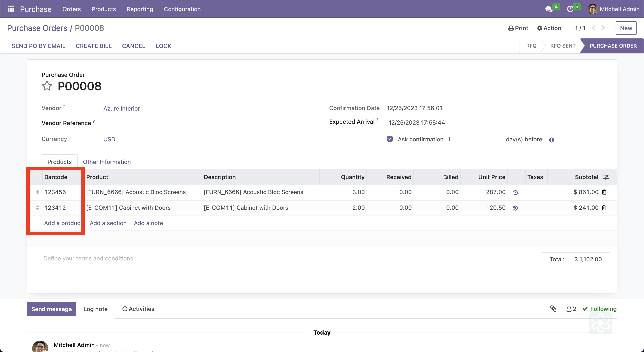Open the Reporting menu

coord(140,9)
